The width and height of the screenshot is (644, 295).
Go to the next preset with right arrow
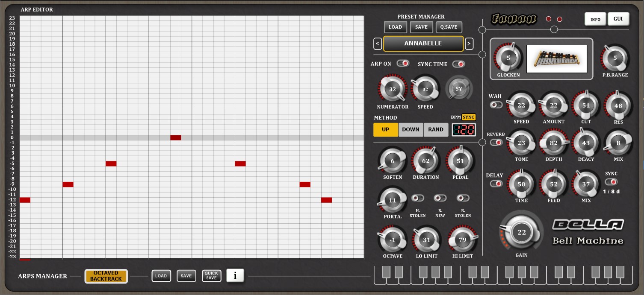click(469, 44)
